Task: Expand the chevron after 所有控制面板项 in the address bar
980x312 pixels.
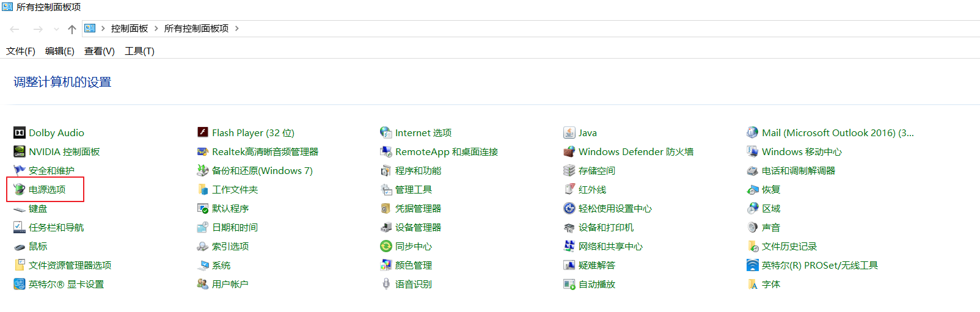Action: 237,29
